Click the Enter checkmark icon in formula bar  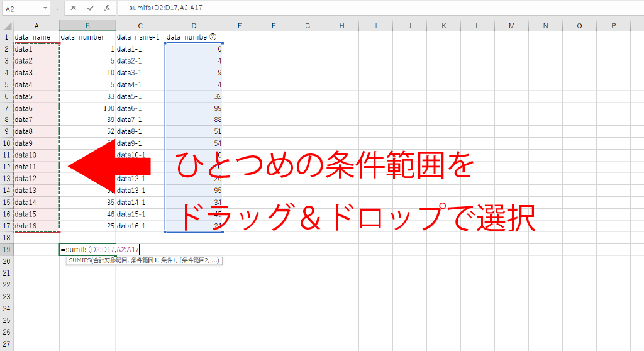coord(91,8)
